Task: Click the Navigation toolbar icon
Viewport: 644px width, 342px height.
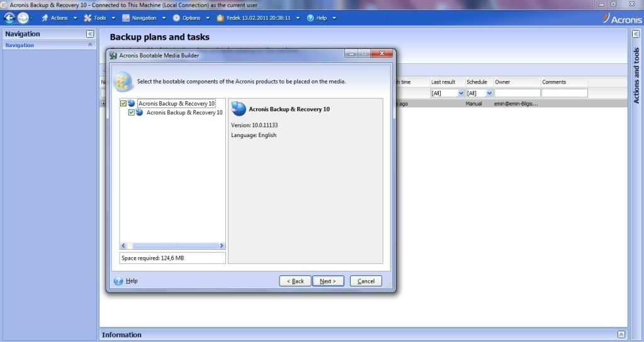Action: [x=126, y=18]
